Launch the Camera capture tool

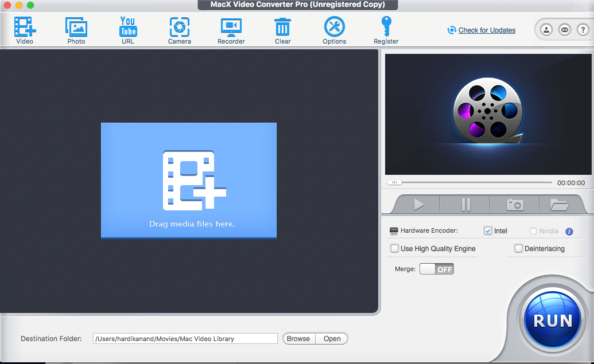[x=180, y=28]
